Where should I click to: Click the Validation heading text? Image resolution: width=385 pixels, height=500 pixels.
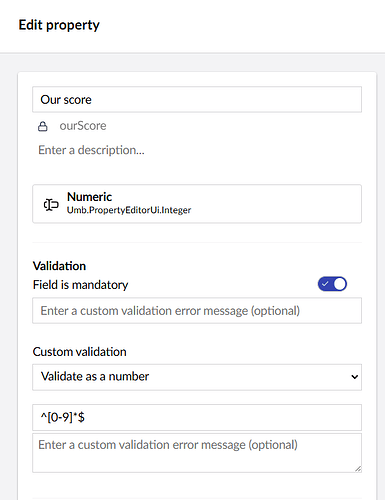click(x=59, y=266)
